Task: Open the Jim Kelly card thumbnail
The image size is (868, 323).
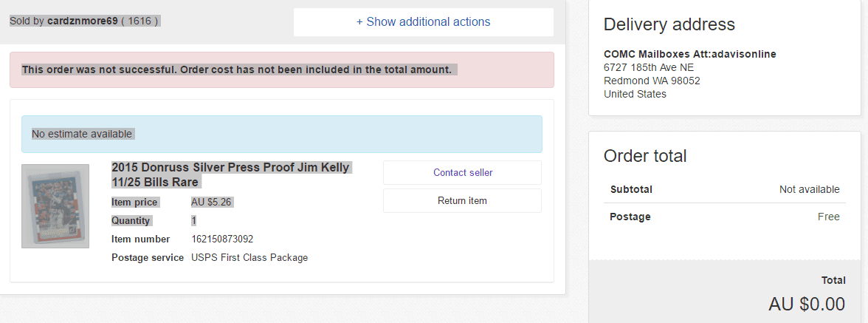Action: (55, 206)
